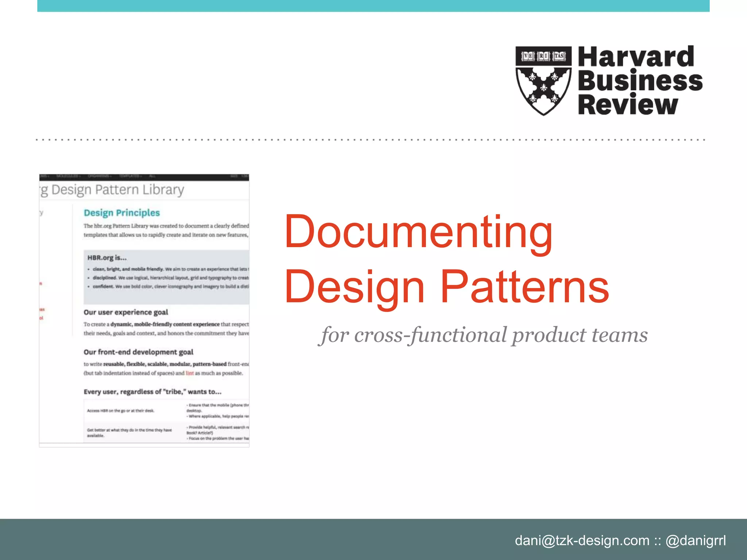The width and height of the screenshot is (747, 560).
Task: Click the Access HBR on the go row
Action: point(121,411)
